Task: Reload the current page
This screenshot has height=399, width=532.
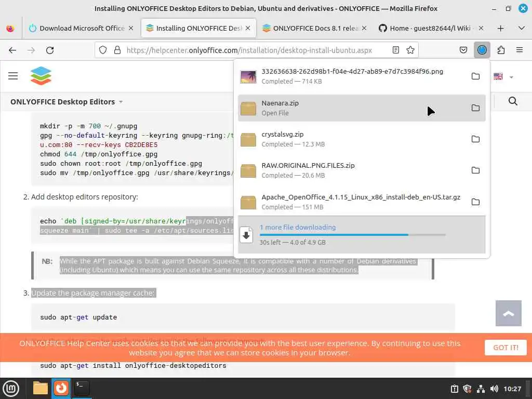Action: (50, 50)
